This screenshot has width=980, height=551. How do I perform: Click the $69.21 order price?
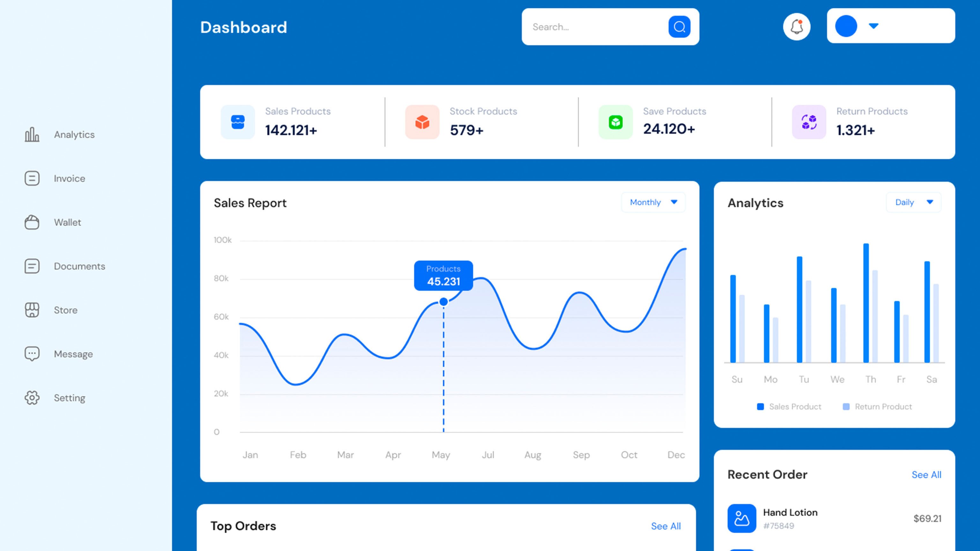click(927, 518)
